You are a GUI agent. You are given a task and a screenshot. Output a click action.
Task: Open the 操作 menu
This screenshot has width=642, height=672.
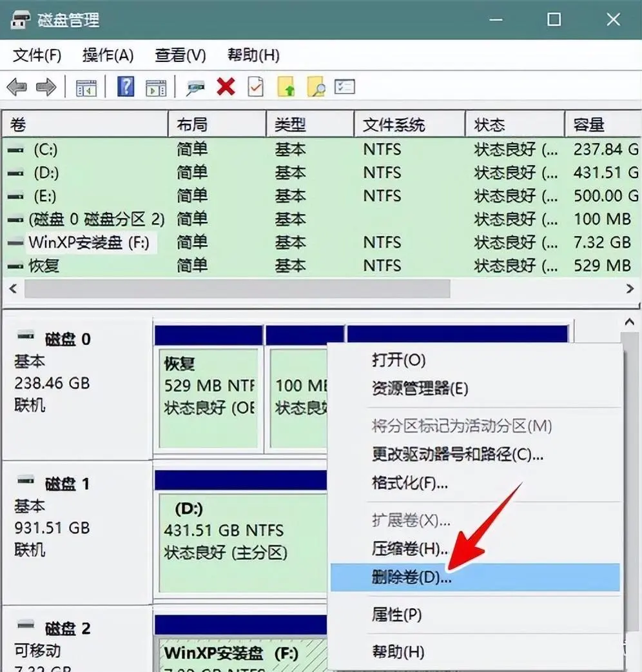(108, 56)
